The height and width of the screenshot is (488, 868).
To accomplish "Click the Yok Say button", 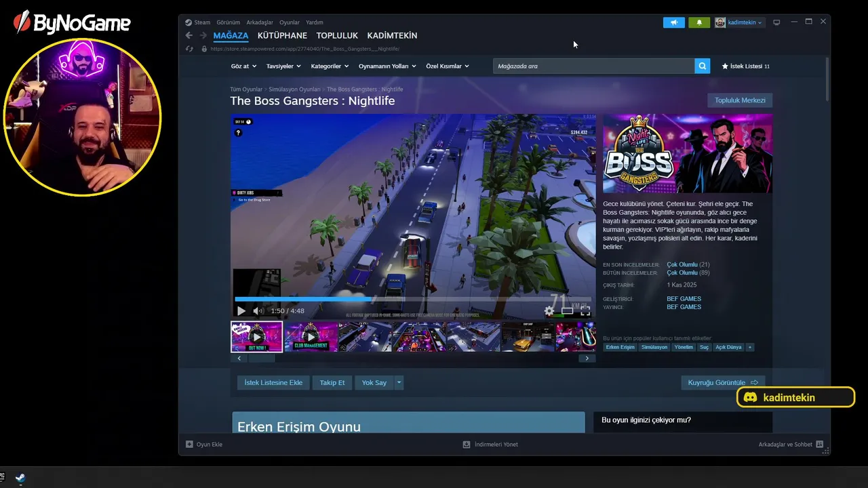I will click(374, 383).
